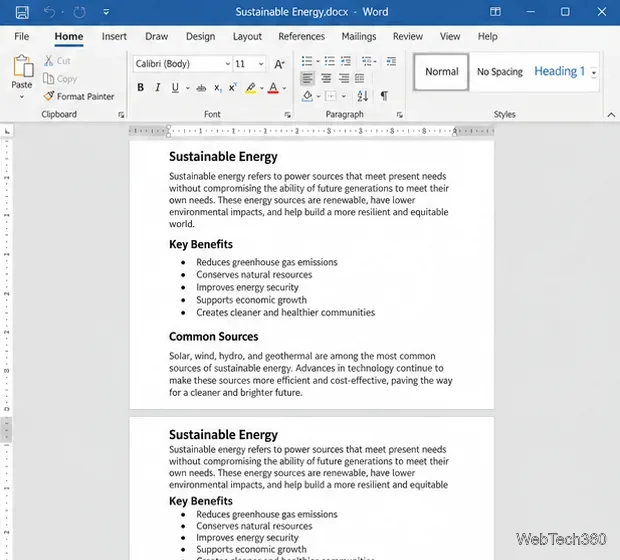Toggle Bold formatting
Screen dimensions: 620x560
(140, 87)
